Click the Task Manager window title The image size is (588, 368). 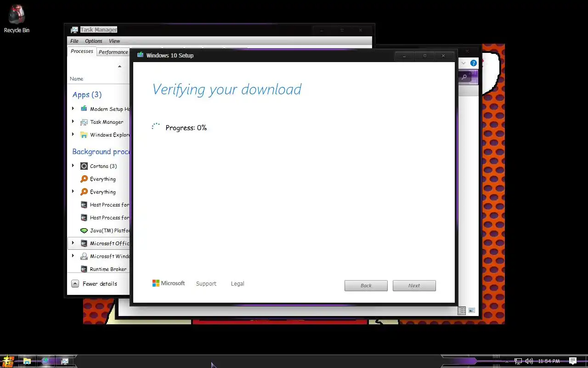[99, 30]
